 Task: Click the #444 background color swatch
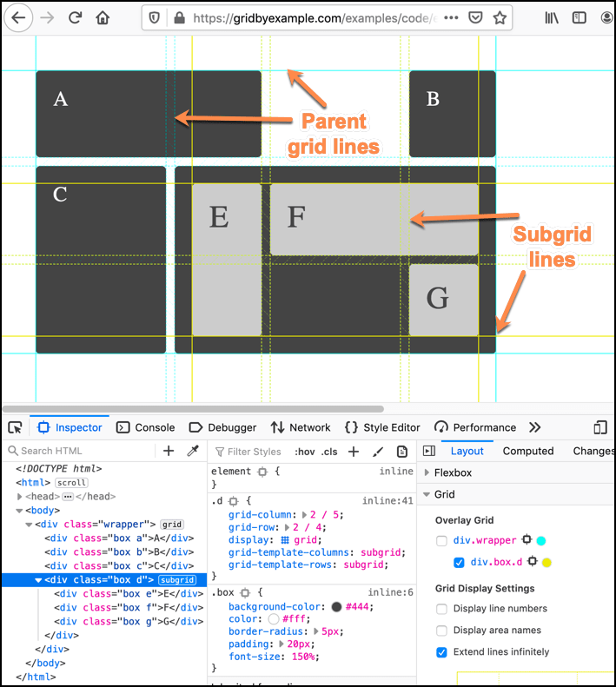tap(336, 606)
